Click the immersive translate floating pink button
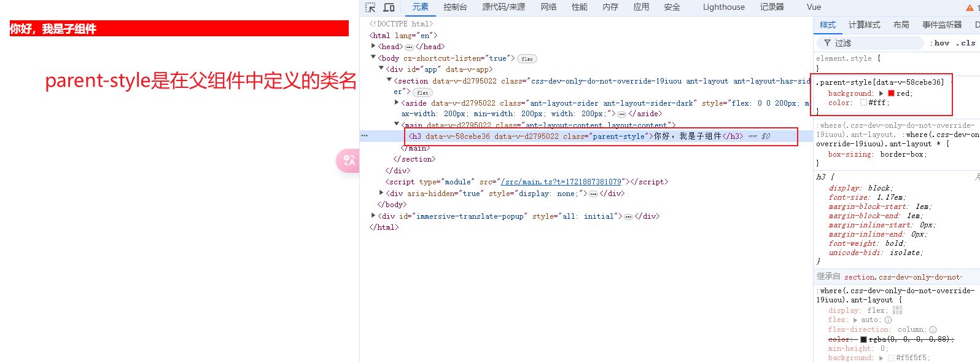The height and width of the screenshot is (362, 980). [348, 160]
